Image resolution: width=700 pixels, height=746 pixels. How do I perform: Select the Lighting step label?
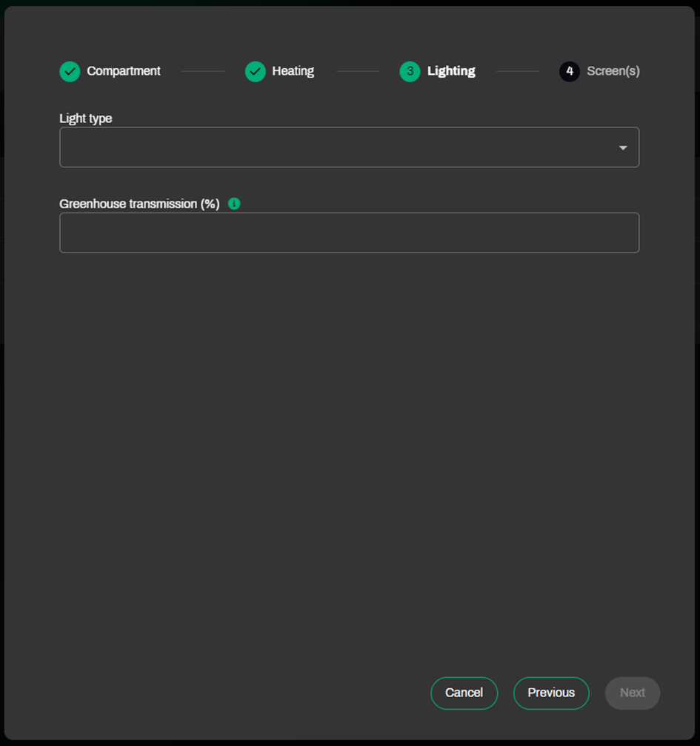(451, 71)
